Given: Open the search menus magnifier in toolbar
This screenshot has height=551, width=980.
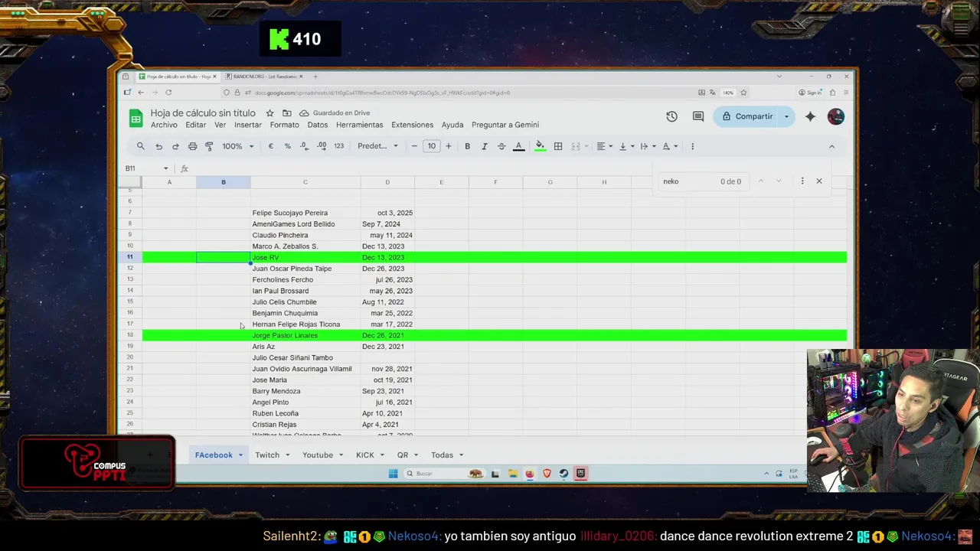Looking at the screenshot, I should [x=140, y=146].
